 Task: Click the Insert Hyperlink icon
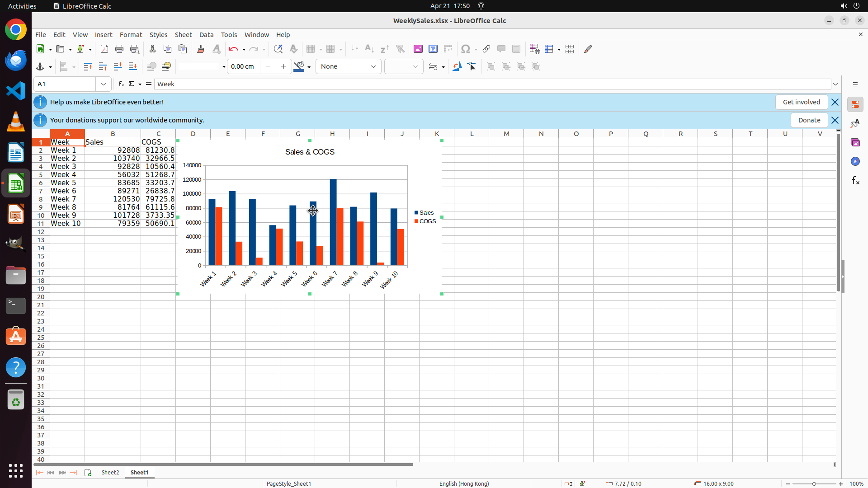coord(486,49)
